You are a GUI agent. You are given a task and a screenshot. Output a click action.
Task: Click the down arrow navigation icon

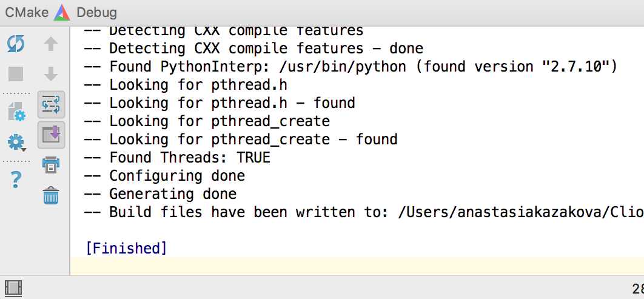click(51, 75)
